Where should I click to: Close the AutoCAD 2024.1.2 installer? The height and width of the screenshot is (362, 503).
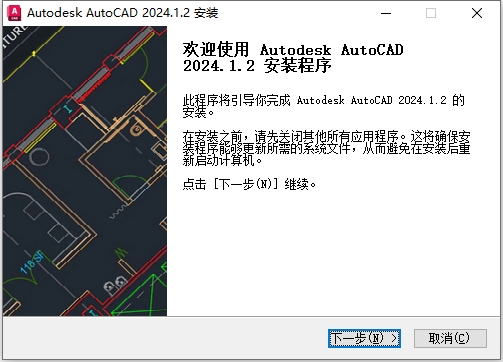coord(477,13)
